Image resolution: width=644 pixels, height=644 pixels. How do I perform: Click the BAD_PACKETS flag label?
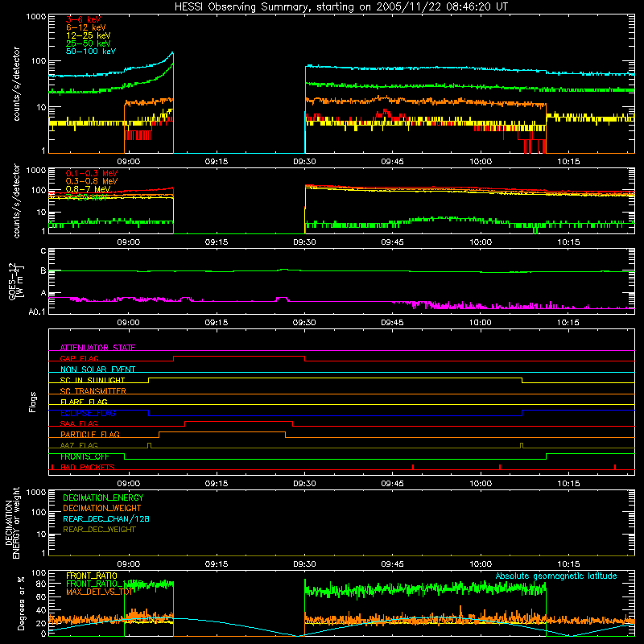88,467
